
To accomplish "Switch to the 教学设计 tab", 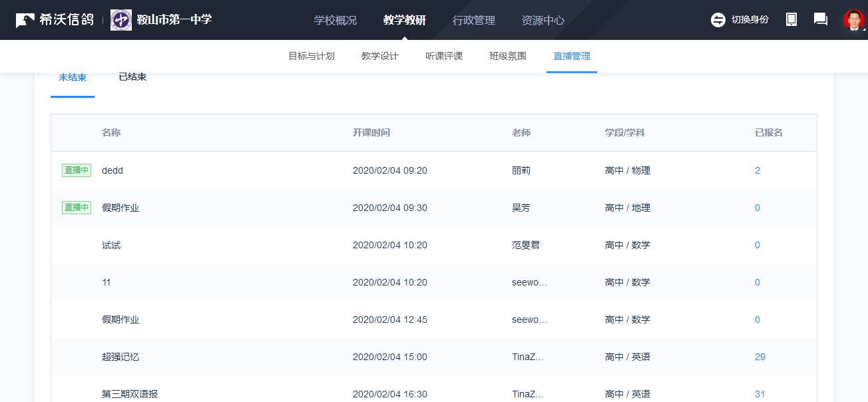I will pyautogui.click(x=380, y=57).
